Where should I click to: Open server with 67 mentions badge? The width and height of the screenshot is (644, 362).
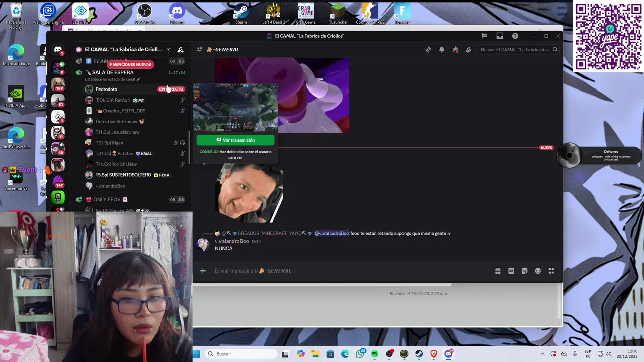click(x=58, y=100)
